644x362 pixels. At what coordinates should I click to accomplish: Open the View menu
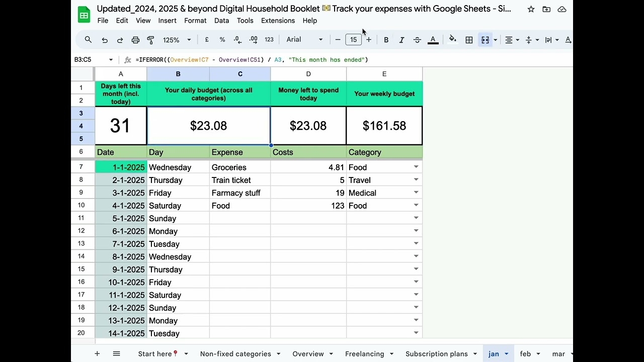pos(143,21)
